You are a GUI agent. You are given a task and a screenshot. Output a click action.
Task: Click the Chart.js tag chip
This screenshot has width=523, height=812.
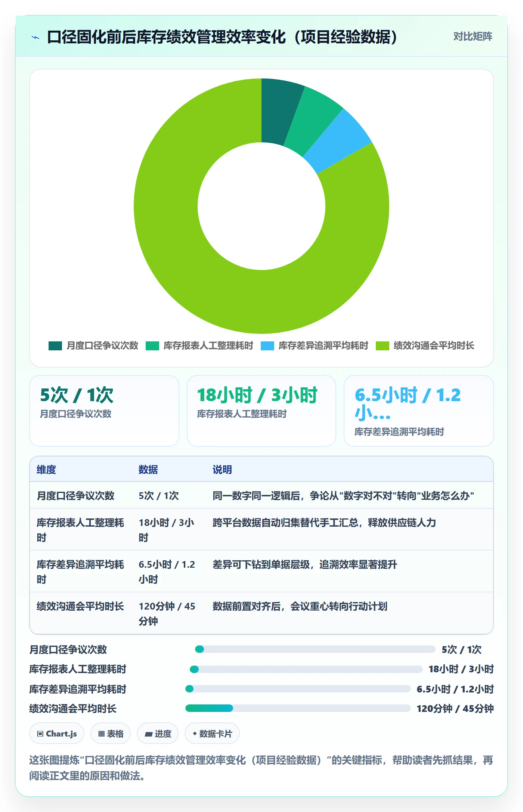[57, 734]
